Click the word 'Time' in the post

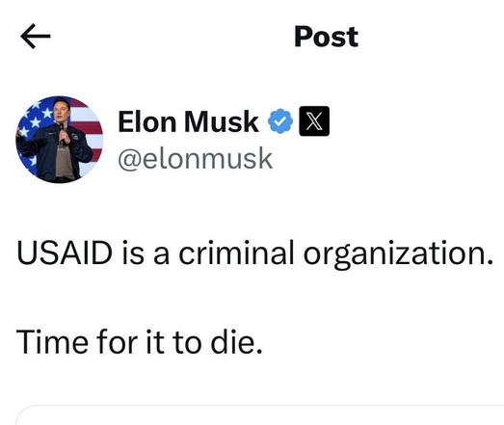point(52,342)
